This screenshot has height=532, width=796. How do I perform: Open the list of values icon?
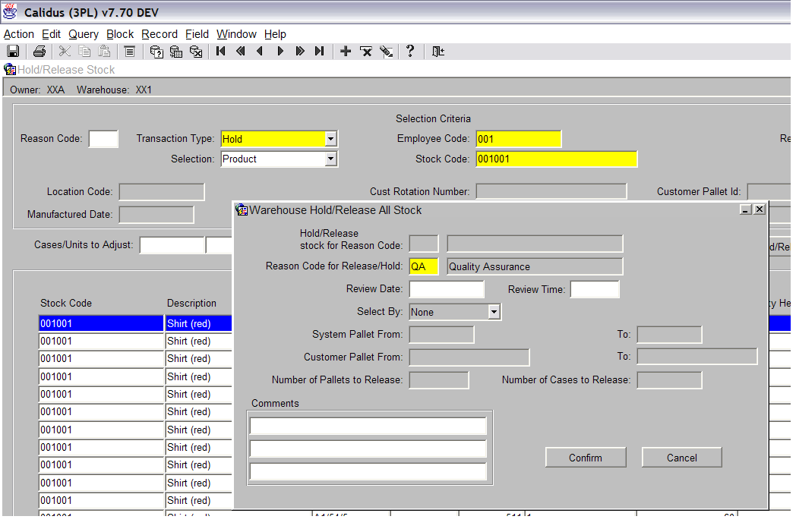click(x=129, y=51)
